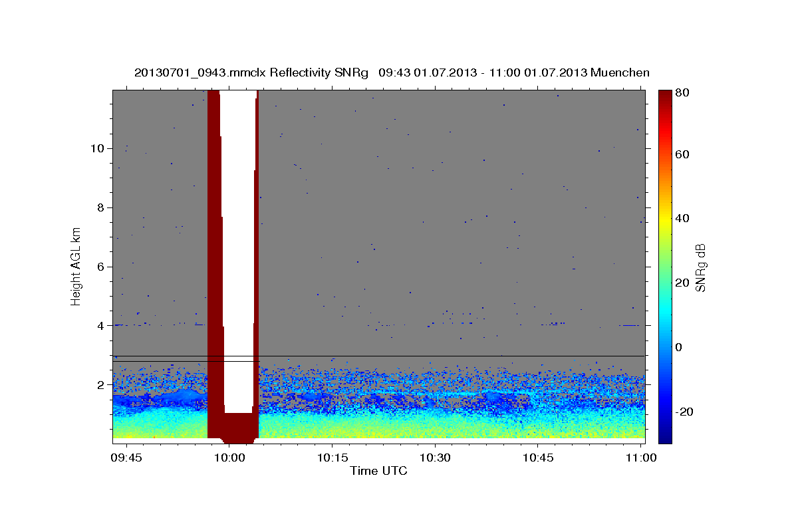Click the SNRg colorbar scale

coord(665,267)
